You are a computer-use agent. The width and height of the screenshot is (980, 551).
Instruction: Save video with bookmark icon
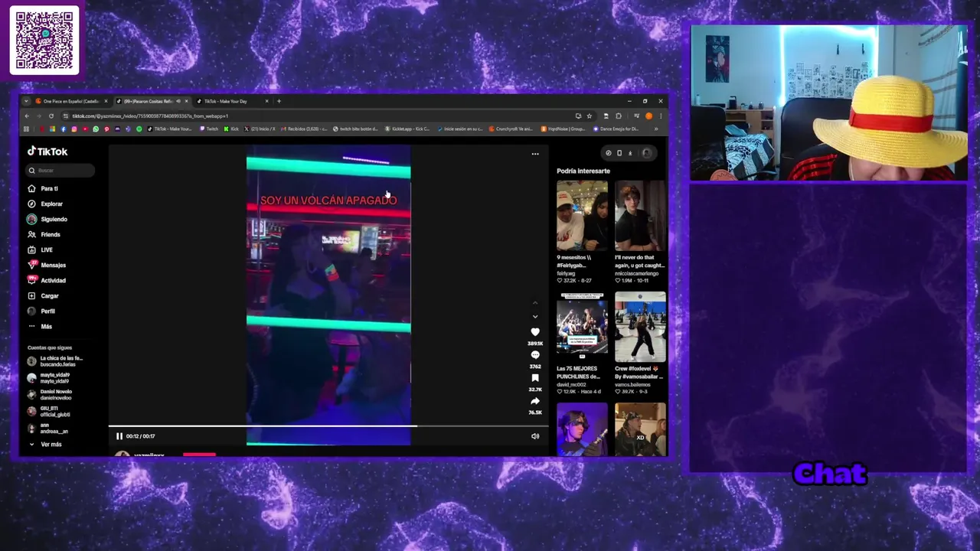coord(535,378)
